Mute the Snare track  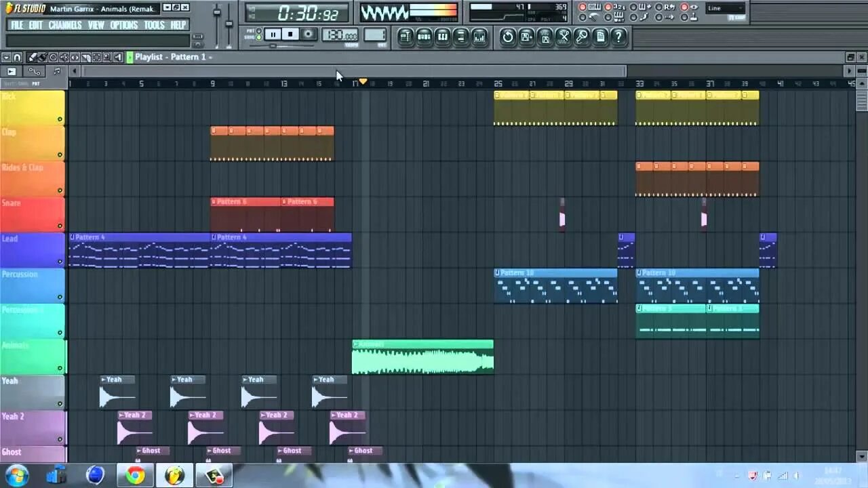60,226
